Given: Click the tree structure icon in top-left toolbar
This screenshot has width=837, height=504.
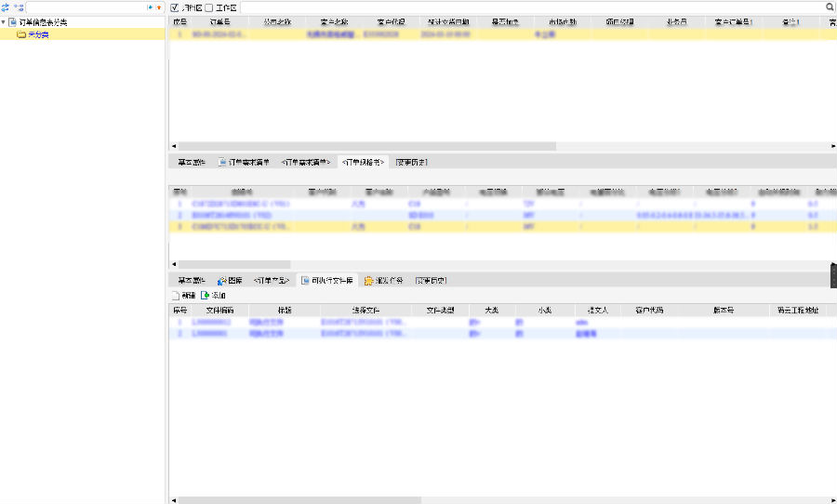Looking at the screenshot, I should click(19, 7).
